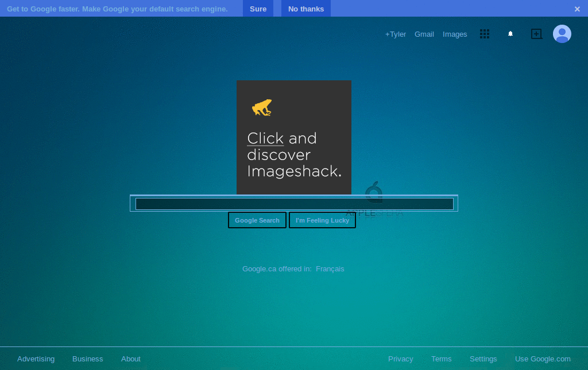The width and height of the screenshot is (588, 370).
Task: Click the banner text 'Get to Google faster'
Action: point(42,9)
